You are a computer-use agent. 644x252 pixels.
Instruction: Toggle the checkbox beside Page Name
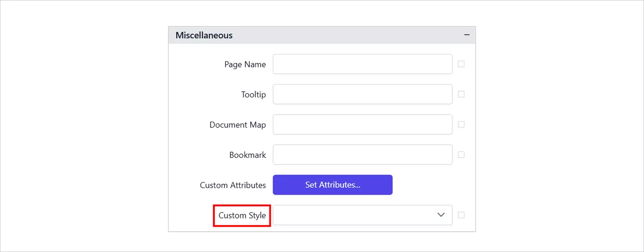(x=461, y=64)
